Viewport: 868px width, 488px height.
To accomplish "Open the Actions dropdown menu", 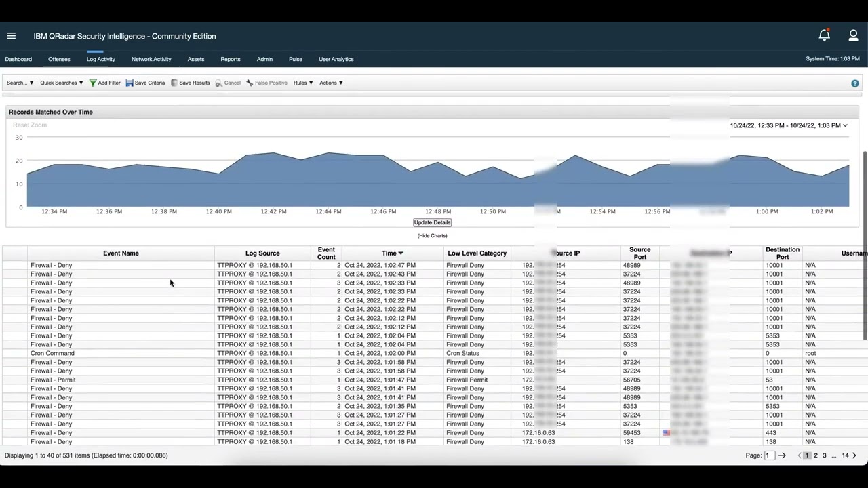I will click(331, 83).
